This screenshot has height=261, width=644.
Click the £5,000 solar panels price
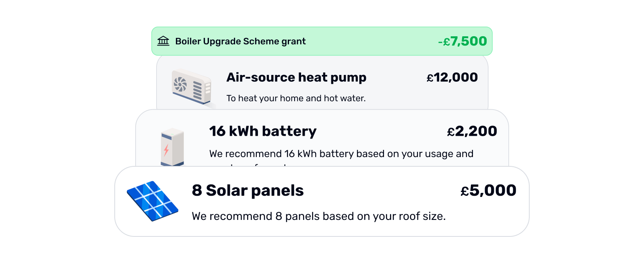488,191
